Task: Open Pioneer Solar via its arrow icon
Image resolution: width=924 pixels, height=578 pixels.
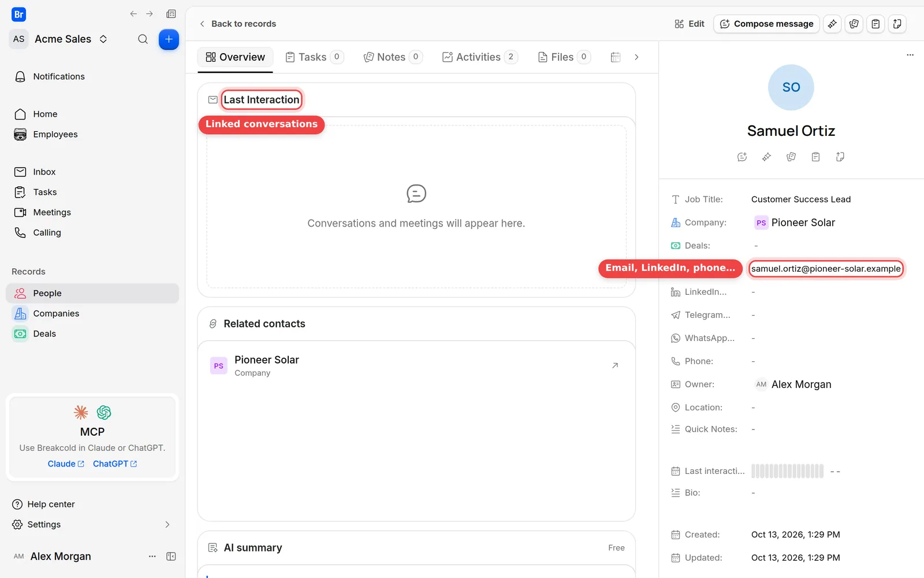Action: tap(615, 365)
